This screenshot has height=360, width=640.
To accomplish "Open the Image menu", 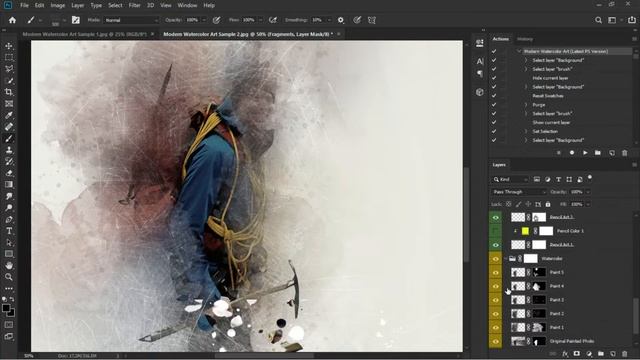I will 58,5.
